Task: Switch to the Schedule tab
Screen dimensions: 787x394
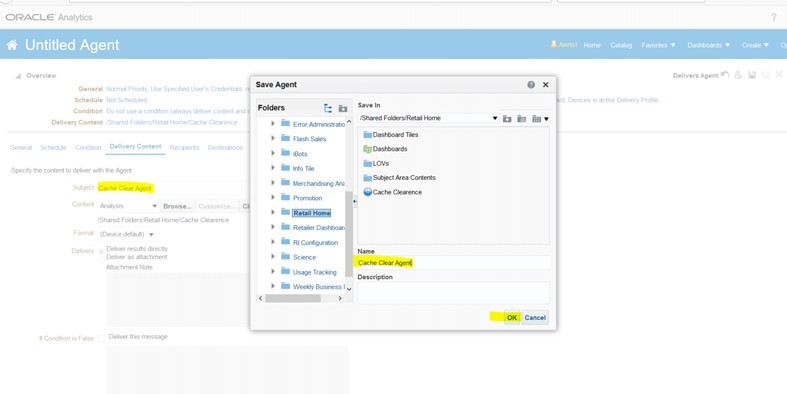Action: pos(53,148)
